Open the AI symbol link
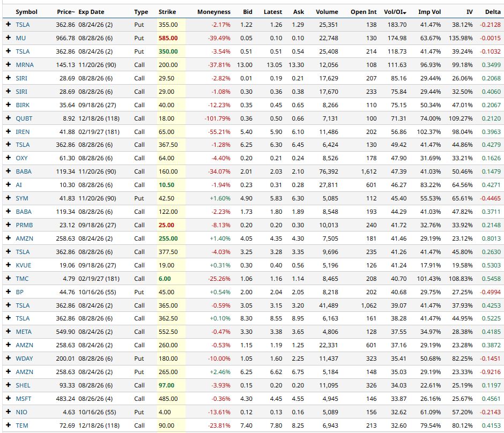 click(x=19, y=185)
